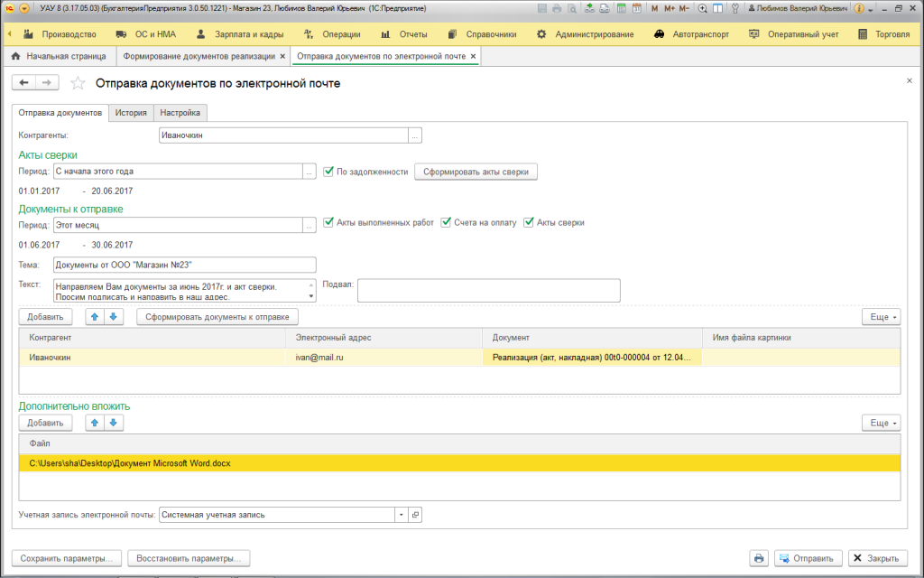The image size is (924, 578).
Task: Switch to Настройка tab
Action: coord(180,113)
